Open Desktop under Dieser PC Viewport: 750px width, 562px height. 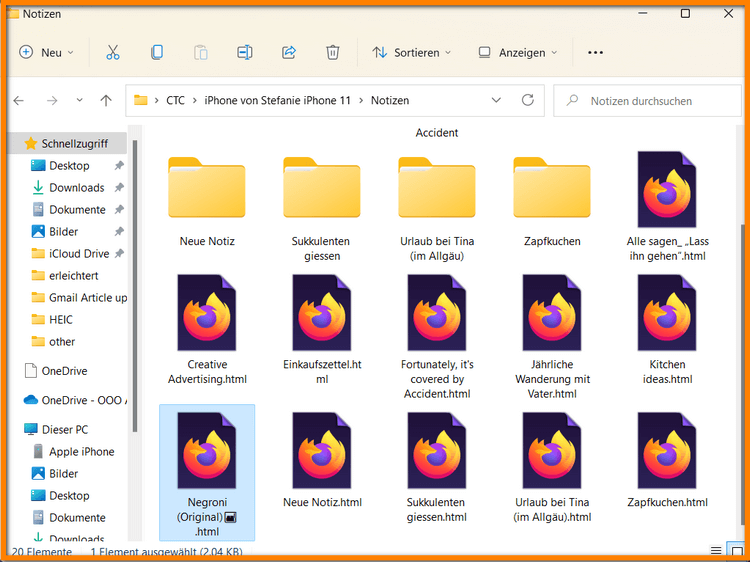click(x=69, y=496)
